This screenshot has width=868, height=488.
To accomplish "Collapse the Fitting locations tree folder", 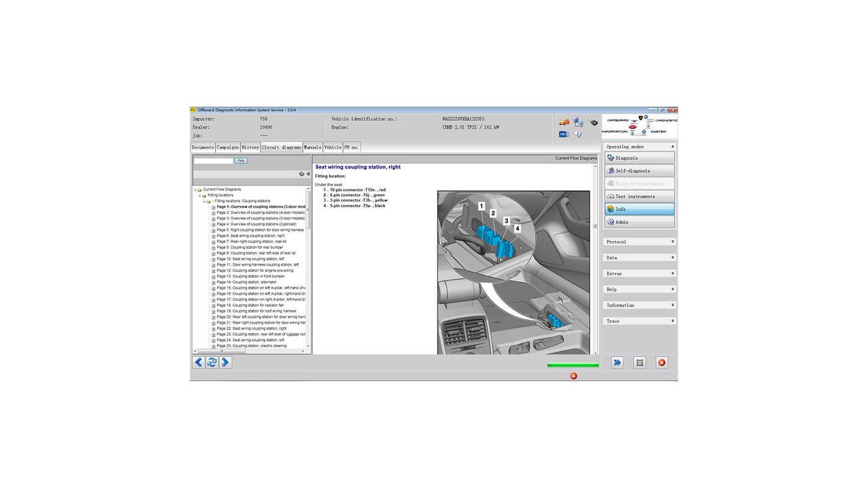I will pos(200,195).
